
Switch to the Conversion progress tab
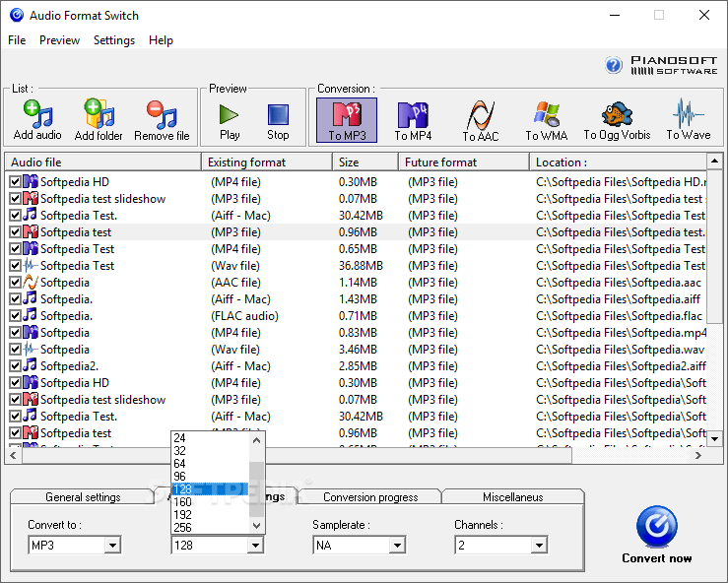[x=370, y=496]
